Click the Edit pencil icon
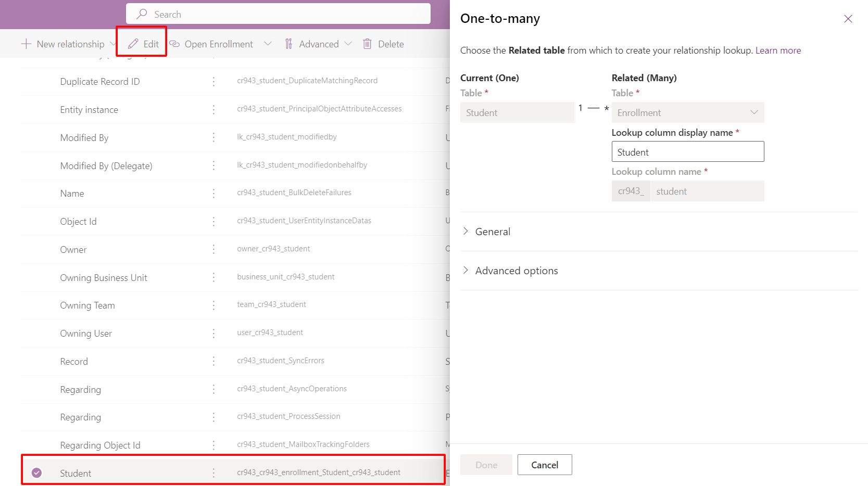This screenshot has width=868, height=486. pos(133,44)
